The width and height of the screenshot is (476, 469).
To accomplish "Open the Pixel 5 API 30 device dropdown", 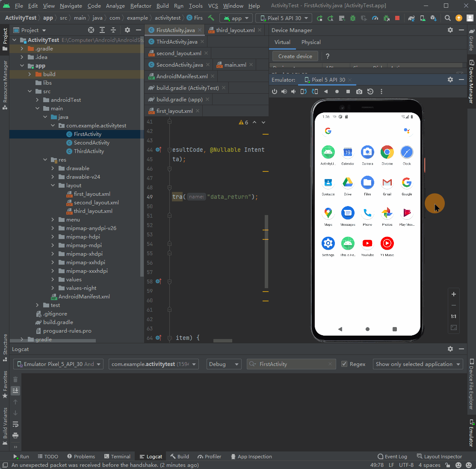I will click(x=284, y=18).
